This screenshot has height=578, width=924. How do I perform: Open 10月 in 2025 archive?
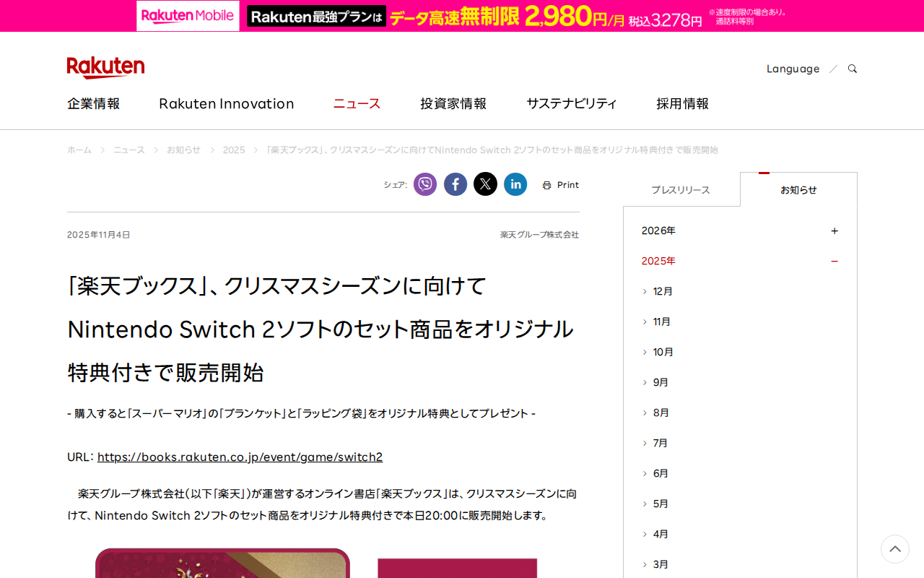coord(663,352)
